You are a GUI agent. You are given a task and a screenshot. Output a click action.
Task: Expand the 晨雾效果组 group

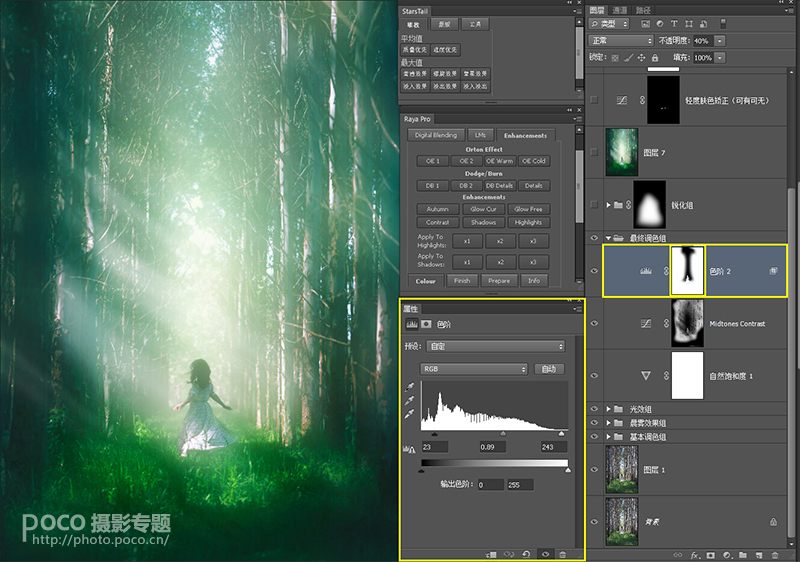608,423
